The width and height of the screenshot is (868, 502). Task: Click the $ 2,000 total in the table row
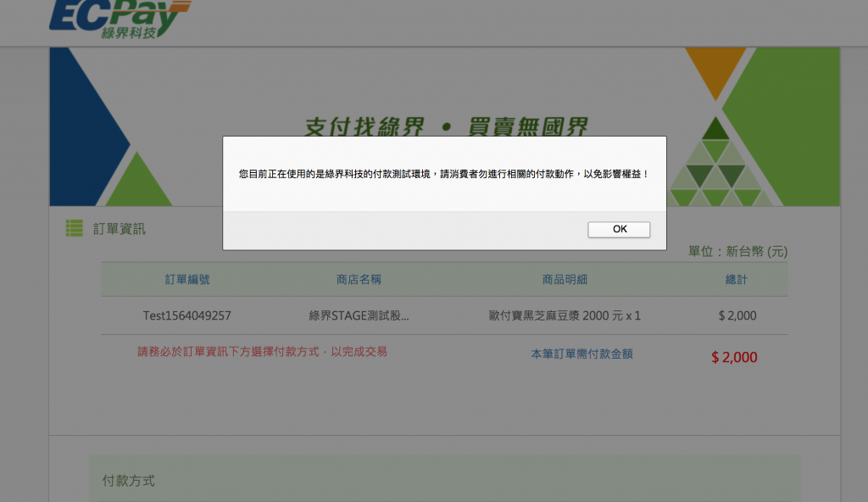[x=737, y=315]
